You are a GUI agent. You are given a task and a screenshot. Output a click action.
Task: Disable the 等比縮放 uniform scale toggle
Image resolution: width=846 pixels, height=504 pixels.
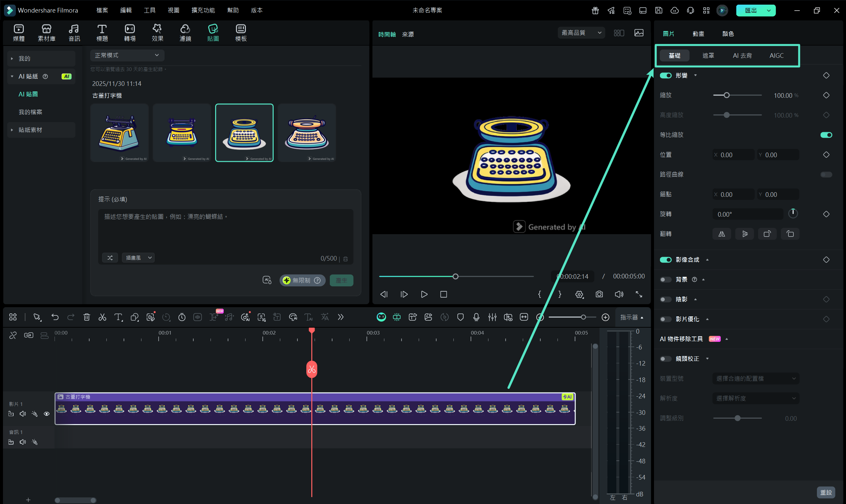coord(826,135)
